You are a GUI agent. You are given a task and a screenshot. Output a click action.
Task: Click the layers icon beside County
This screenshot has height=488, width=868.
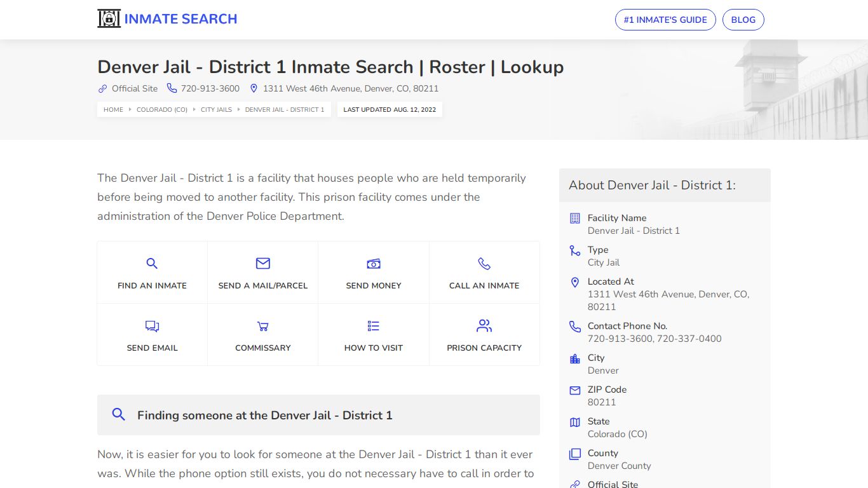coord(575,454)
